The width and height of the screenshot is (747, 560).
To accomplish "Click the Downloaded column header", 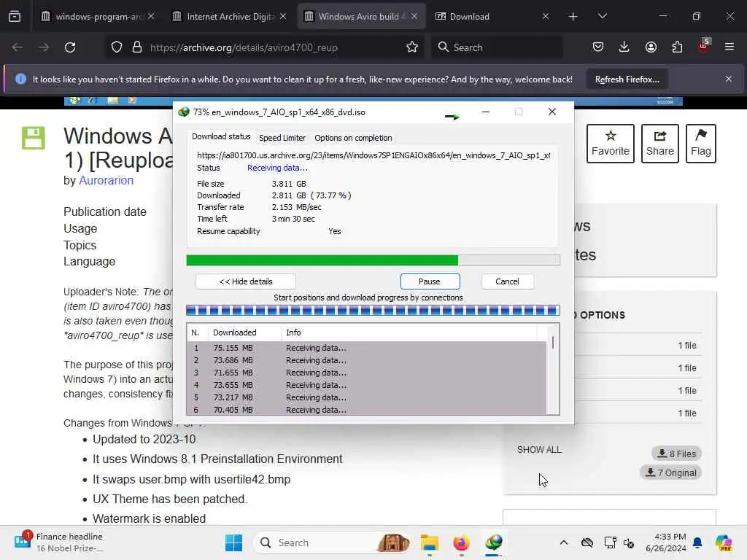I will pos(245,332).
